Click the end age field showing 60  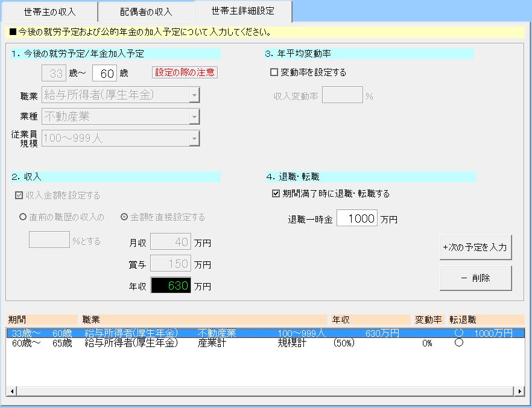[x=104, y=74]
